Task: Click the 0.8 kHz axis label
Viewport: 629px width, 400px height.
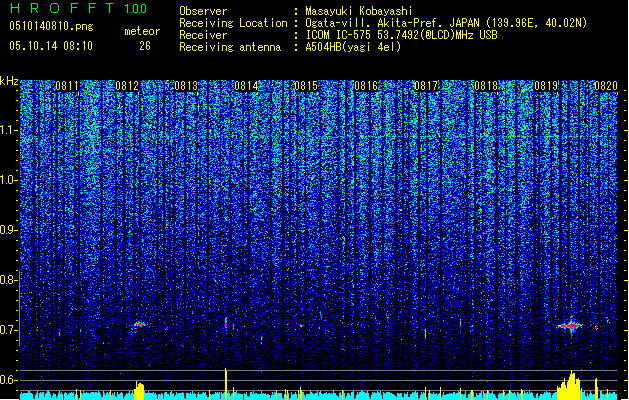Action: click(8, 280)
